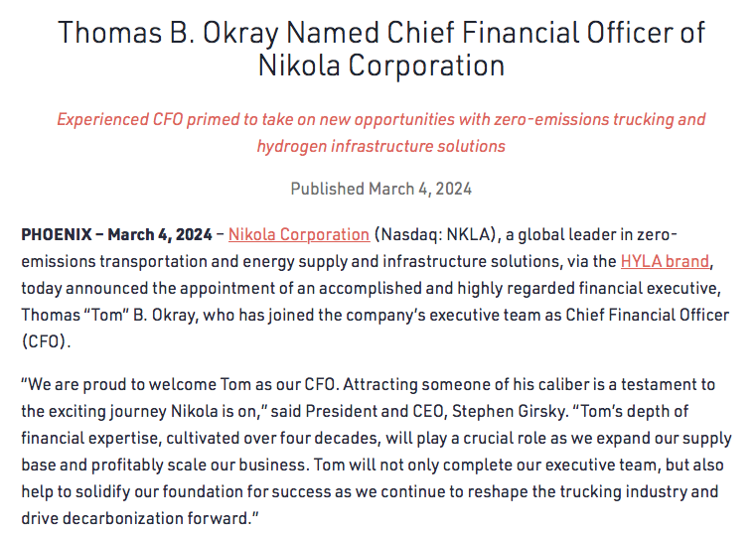Image resolution: width=756 pixels, height=534 pixels.
Task: Click "Nikola Corporation" in the headline's second line
Action: [381, 66]
